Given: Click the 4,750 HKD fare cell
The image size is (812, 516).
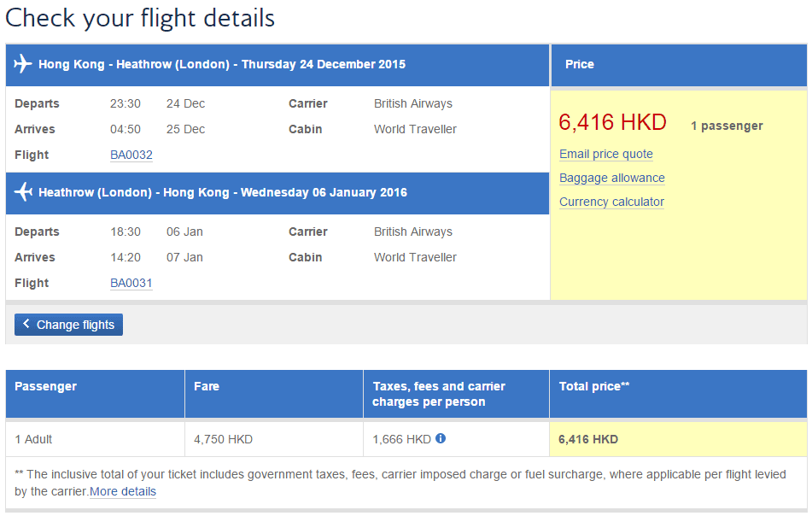Looking at the screenshot, I should point(224,439).
